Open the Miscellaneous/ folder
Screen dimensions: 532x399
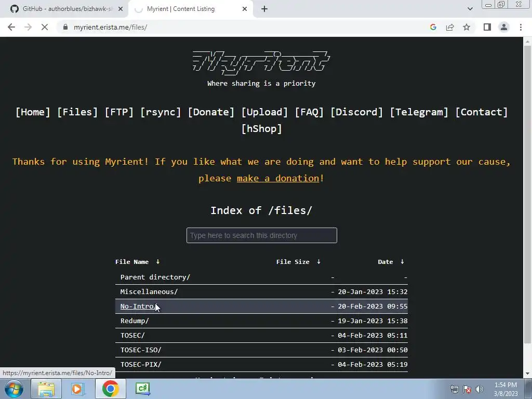pyautogui.click(x=149, y=292)
